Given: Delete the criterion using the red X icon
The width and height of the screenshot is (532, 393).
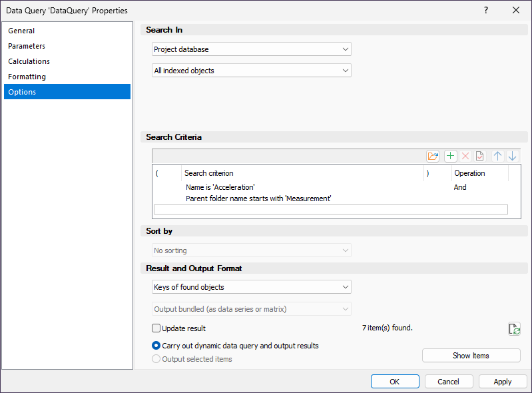Looking at the screenshot, I should click(x=465, y=156).
